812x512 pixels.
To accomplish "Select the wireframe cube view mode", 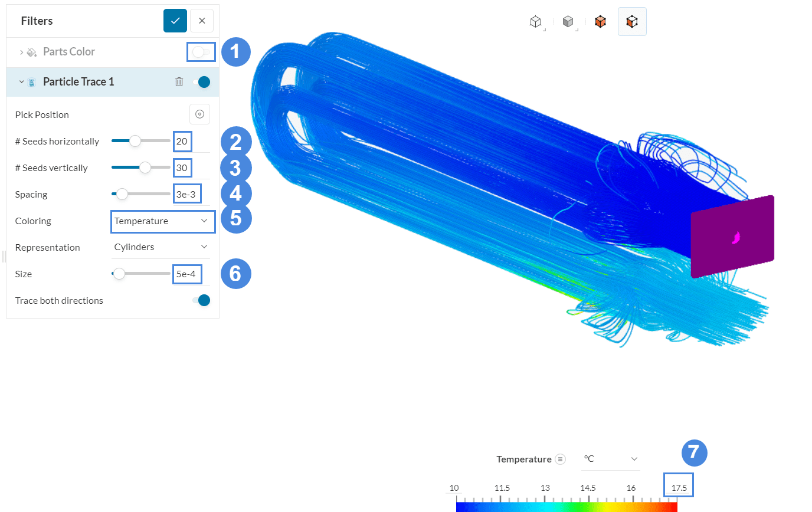I will (535, 21).
